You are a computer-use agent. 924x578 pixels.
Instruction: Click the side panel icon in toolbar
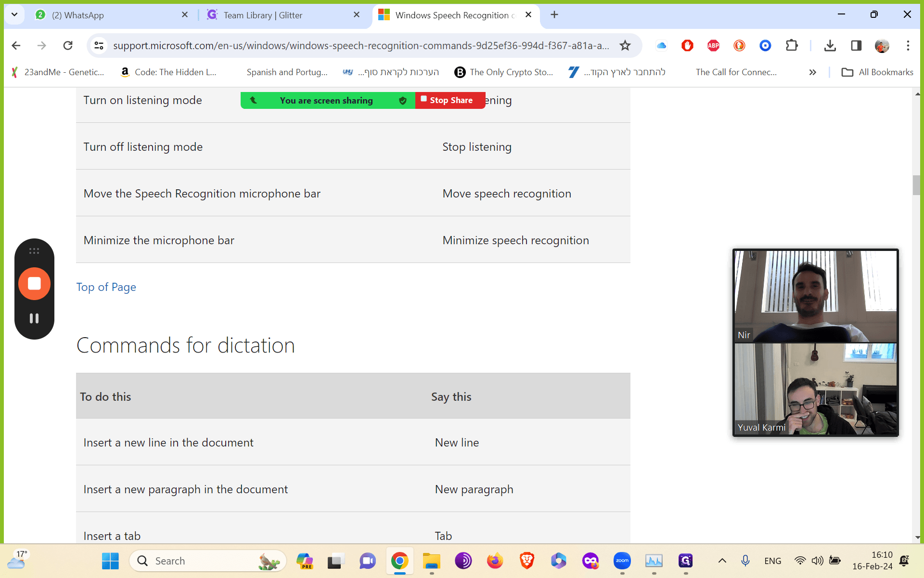[856, 46]
